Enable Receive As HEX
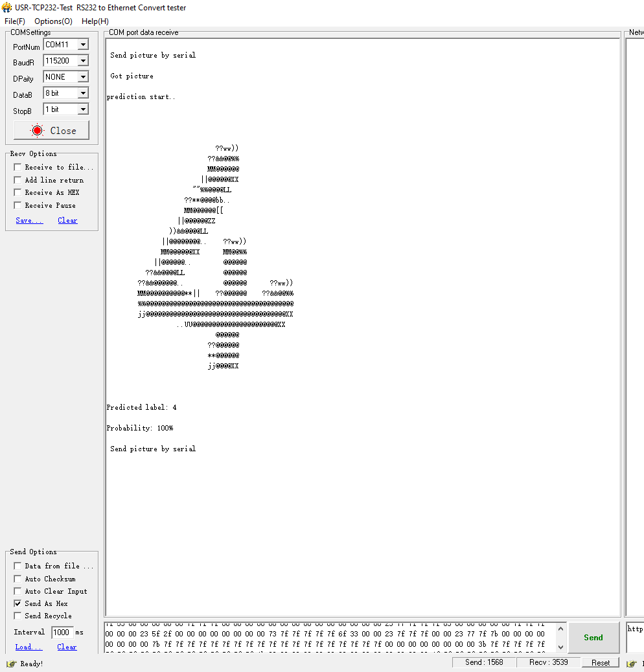644x672 pixels. [17, 192]
